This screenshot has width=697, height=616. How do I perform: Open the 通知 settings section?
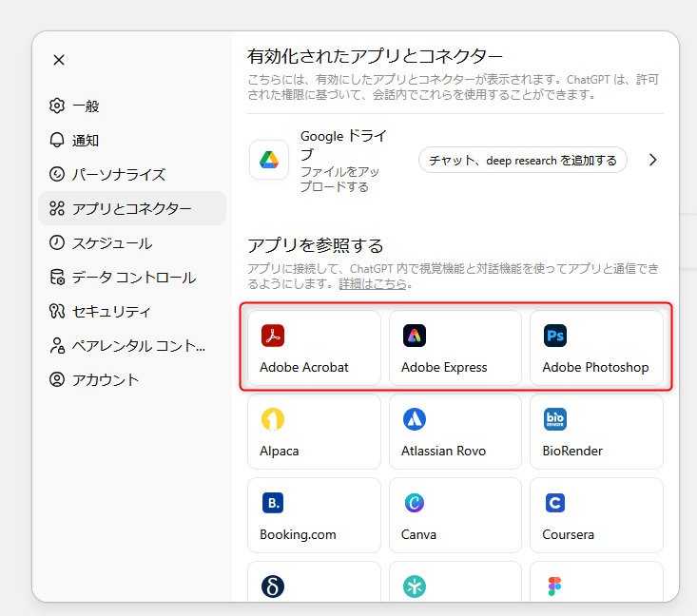(86, 140)
